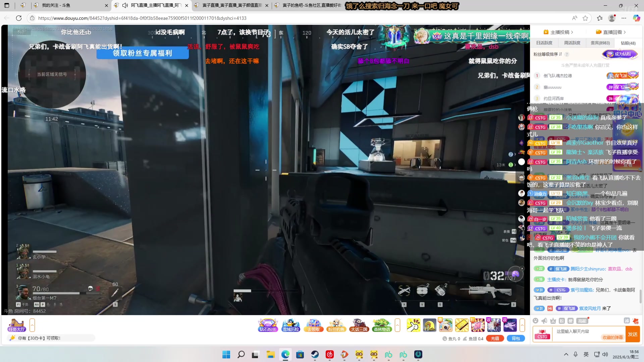This screenshot has height=362, width=644.
Task: Click the 成为钻粉 button
Action: point(620,54)
